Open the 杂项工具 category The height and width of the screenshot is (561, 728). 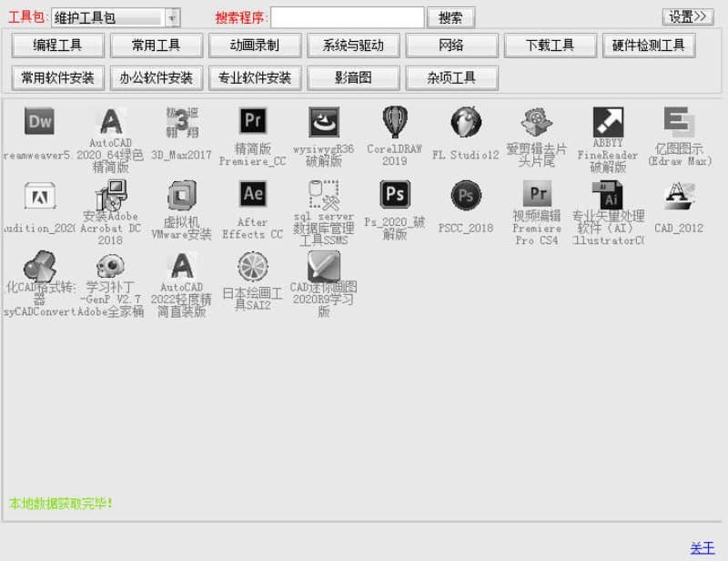(x=451, y=77)
